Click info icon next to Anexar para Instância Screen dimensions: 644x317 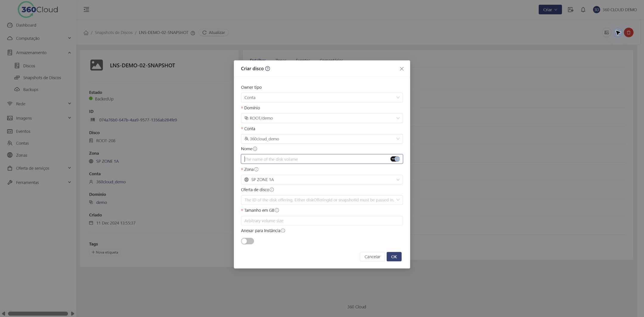coord(283,231)
